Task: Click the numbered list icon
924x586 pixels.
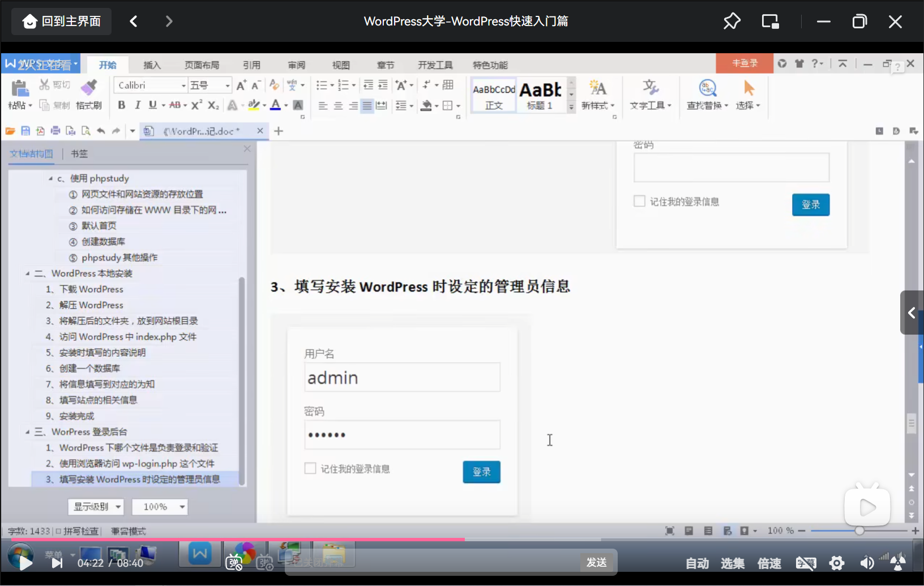Action: point(343,85)
